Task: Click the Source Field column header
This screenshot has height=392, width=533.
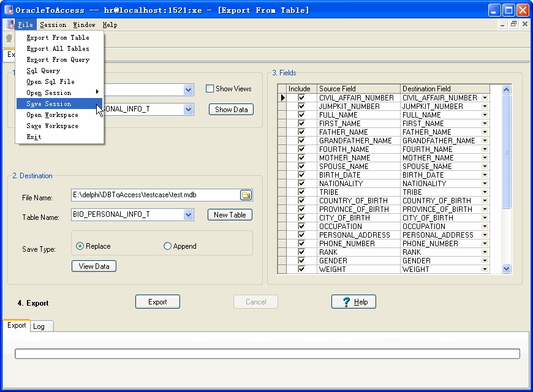Action: (358, 89)
